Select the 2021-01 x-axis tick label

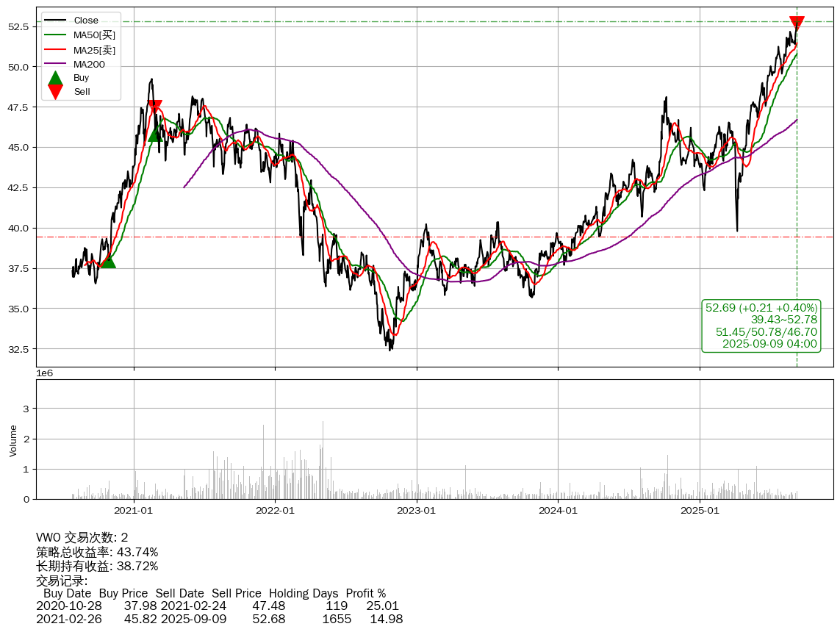point(134,510)
